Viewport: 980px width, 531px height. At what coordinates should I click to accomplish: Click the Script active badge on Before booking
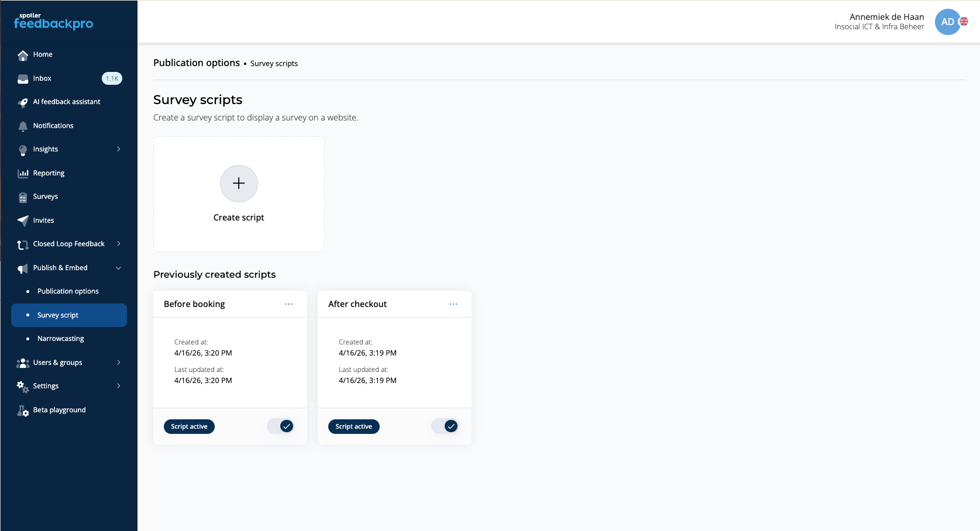[189, 426]
